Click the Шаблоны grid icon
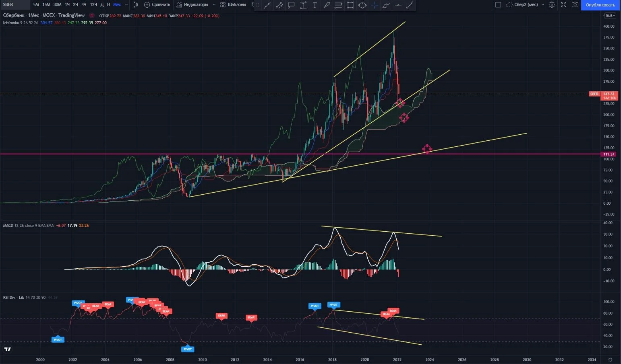Viewport: 621px width, 364px height. point(223,5)
